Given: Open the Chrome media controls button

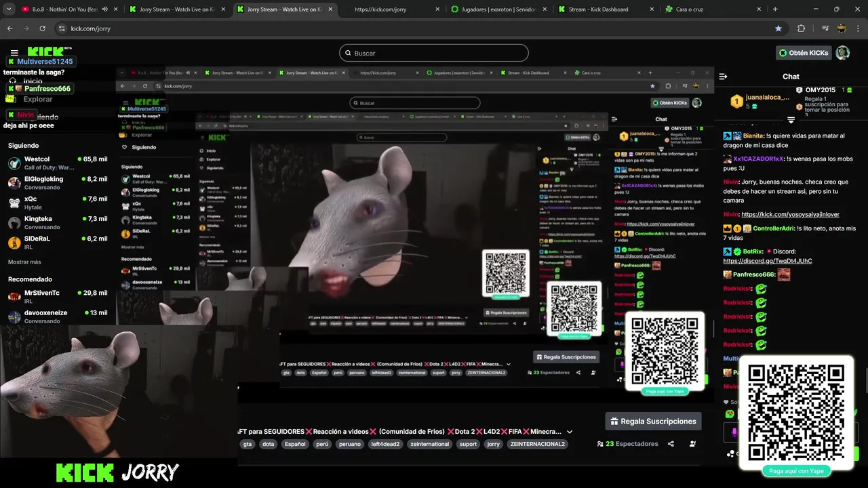Looking at the screenshot, I should (x=825, y=28).
